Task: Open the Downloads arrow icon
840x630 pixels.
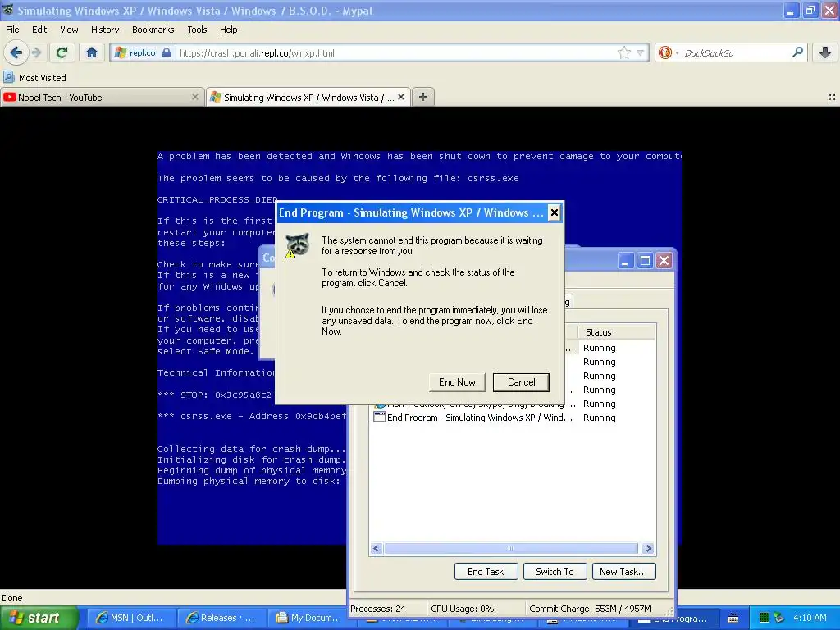Action: pos(825,52)
